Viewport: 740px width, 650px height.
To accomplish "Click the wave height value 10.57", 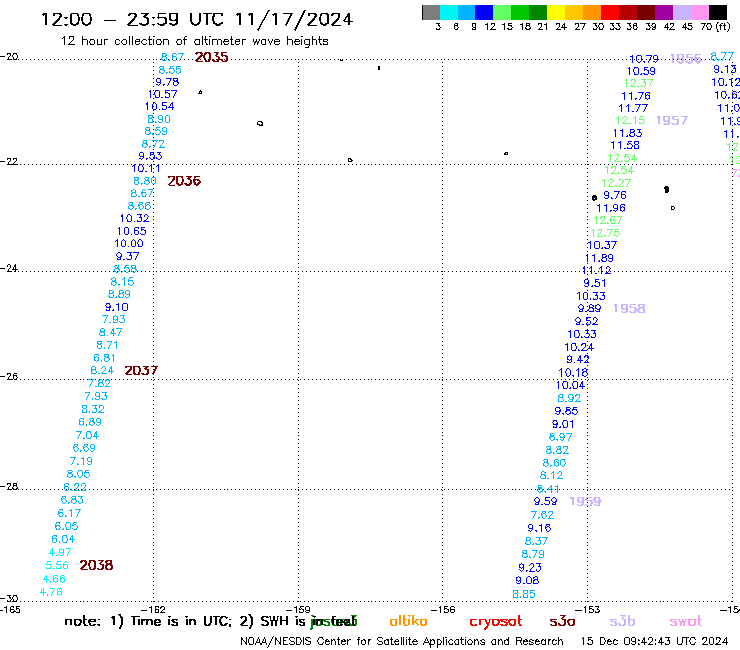I will click(163, 94).
